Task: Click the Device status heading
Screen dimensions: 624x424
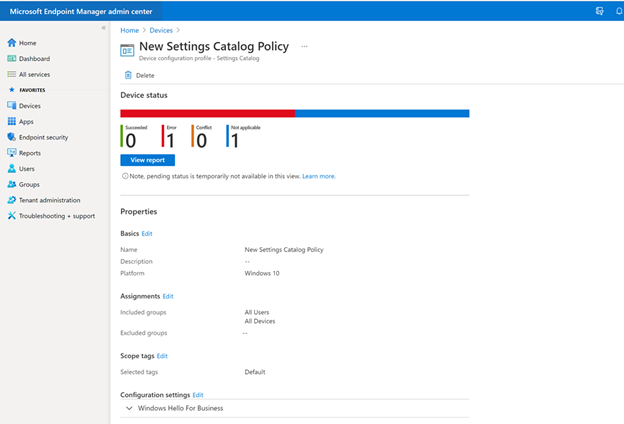Action: (x=144, y=95)
